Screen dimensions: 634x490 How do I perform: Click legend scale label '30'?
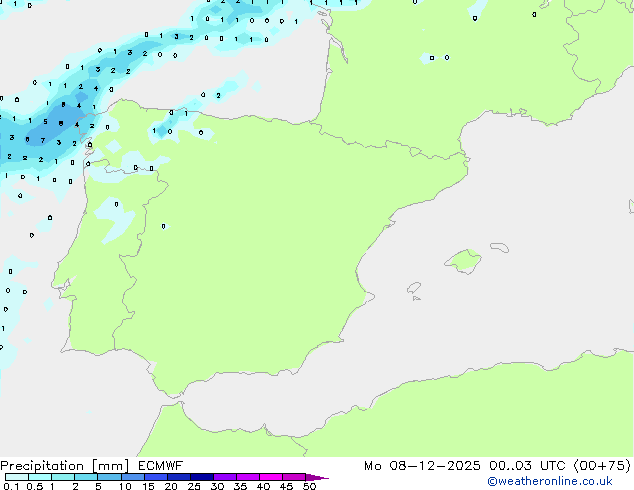217,486
